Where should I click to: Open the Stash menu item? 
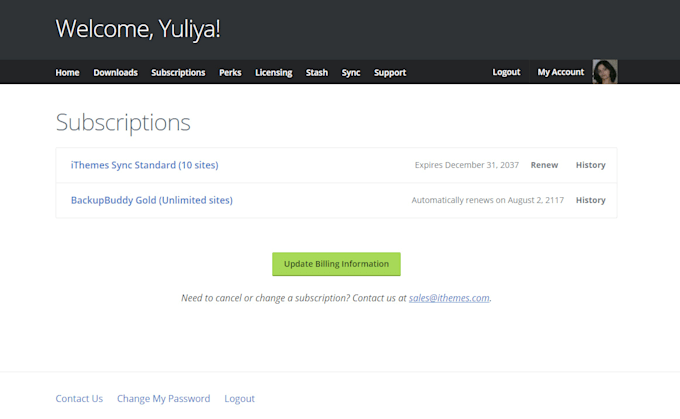317,72
